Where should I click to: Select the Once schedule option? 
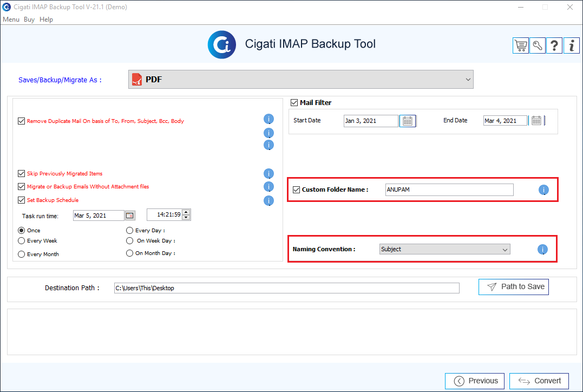point(22,231)
